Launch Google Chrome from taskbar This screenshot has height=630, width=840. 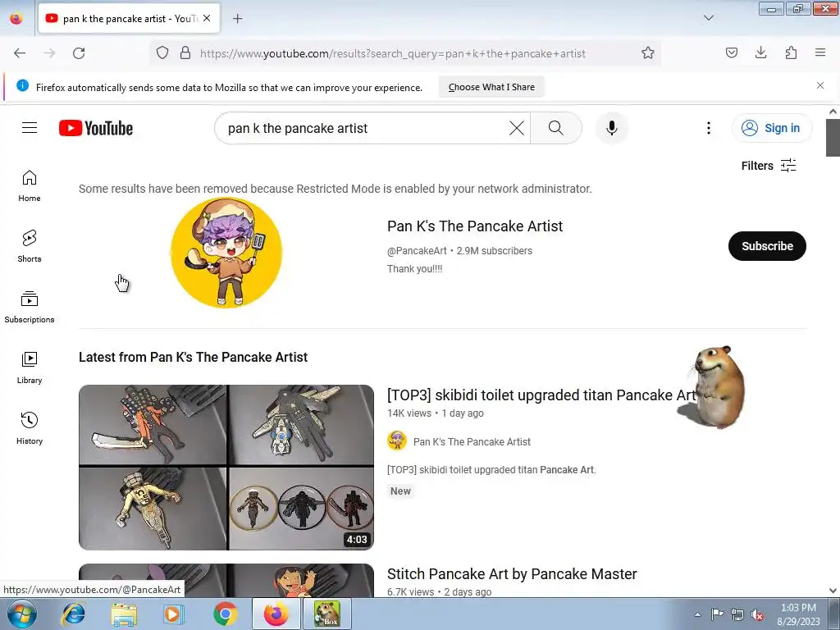click(x=225, y=614)
